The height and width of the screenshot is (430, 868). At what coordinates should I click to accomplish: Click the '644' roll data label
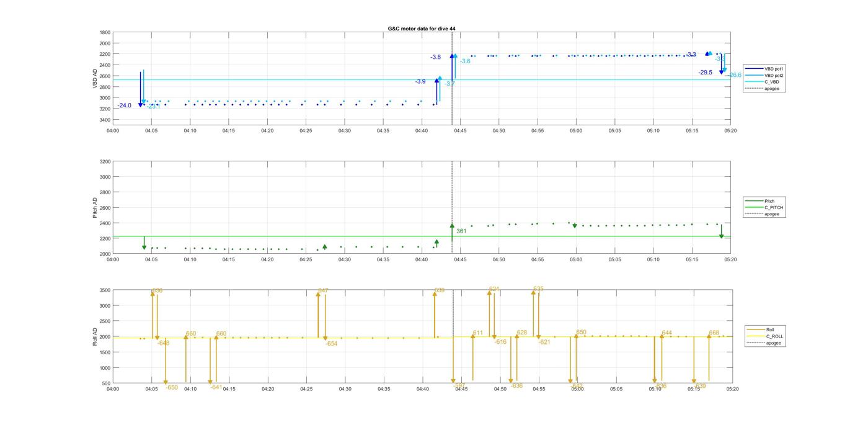(x=666, y=333)
